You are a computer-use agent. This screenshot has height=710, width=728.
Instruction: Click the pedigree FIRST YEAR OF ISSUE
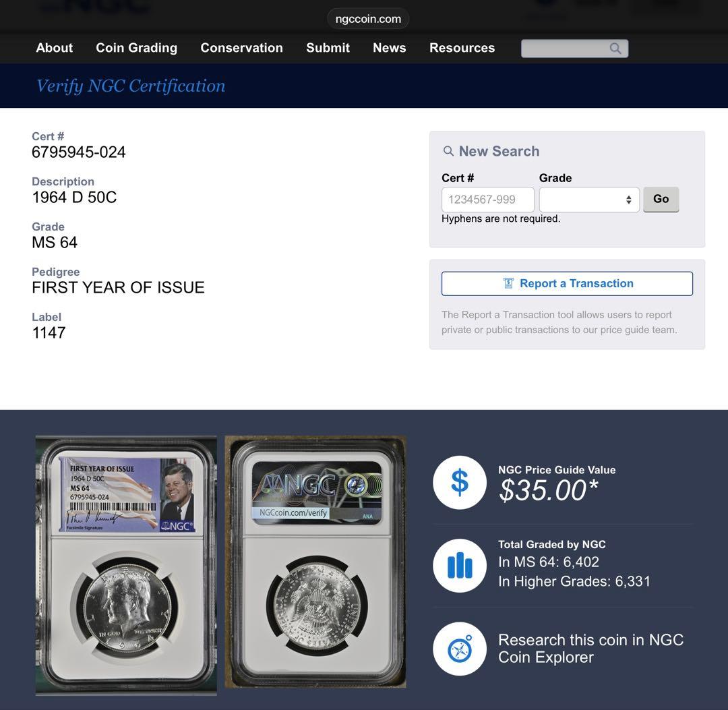point(118,287)
